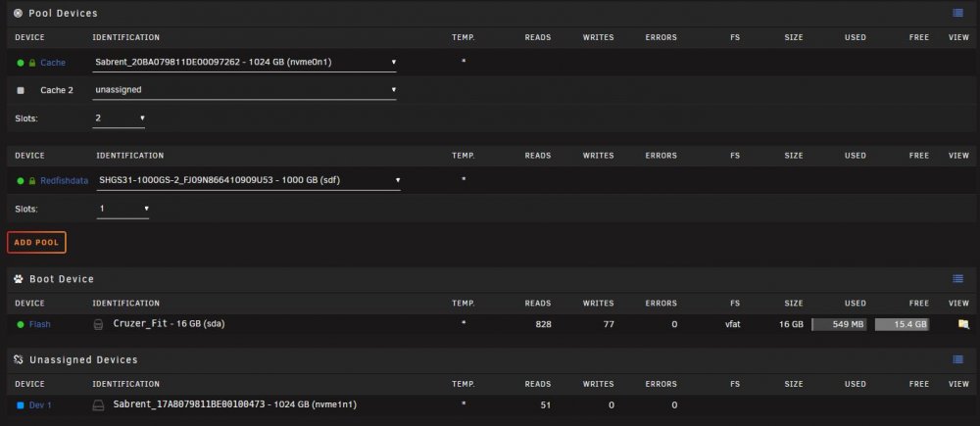Open the Dev 1 device link
This screenshot has height=426, width=980.
pos(40,405)
